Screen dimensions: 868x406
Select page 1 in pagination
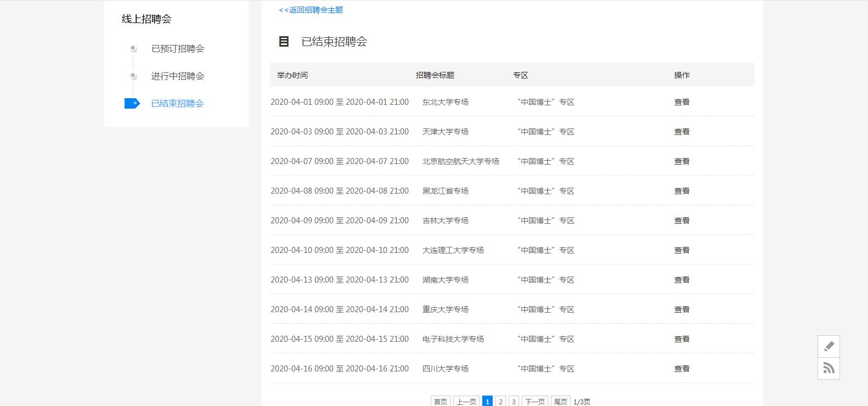(x=487, y=402)
